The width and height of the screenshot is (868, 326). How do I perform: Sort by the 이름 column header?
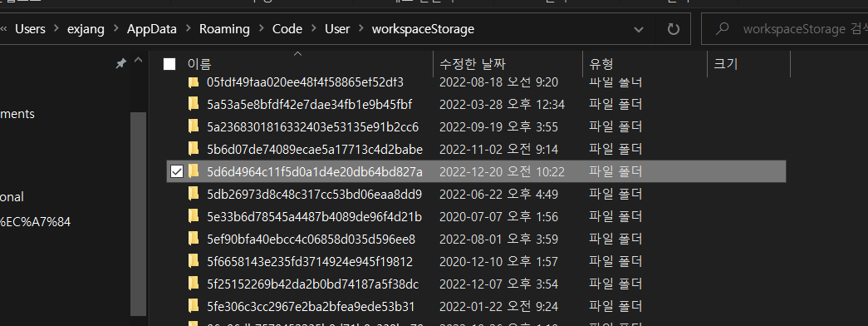coord(199,64)
